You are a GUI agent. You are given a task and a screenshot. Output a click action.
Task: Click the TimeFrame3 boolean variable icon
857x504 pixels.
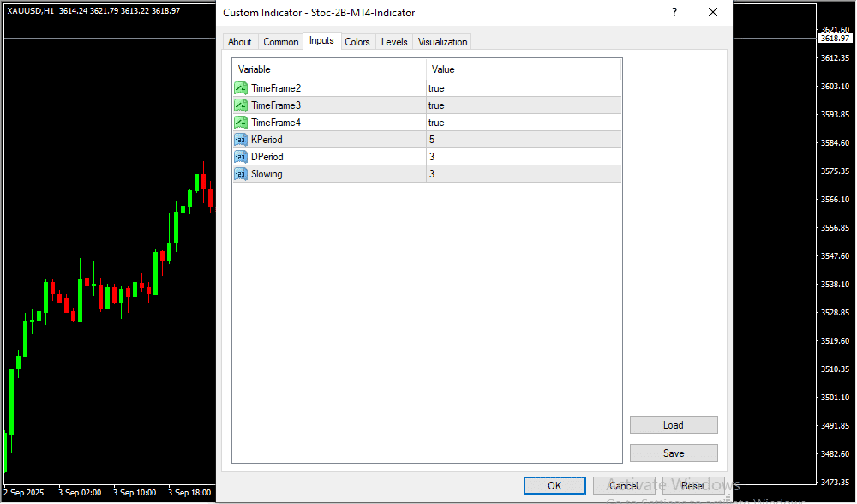tap(241, 105)
